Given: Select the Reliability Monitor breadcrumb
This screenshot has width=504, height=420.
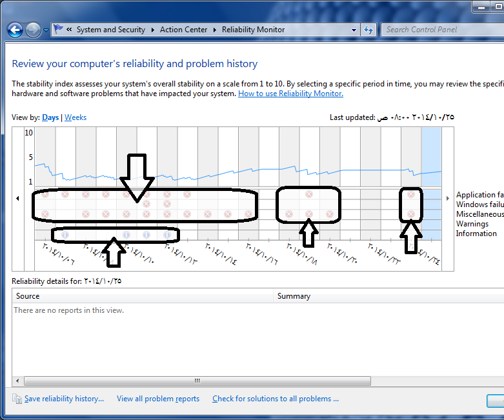Looking at the screenshot, I should point(253,30).
